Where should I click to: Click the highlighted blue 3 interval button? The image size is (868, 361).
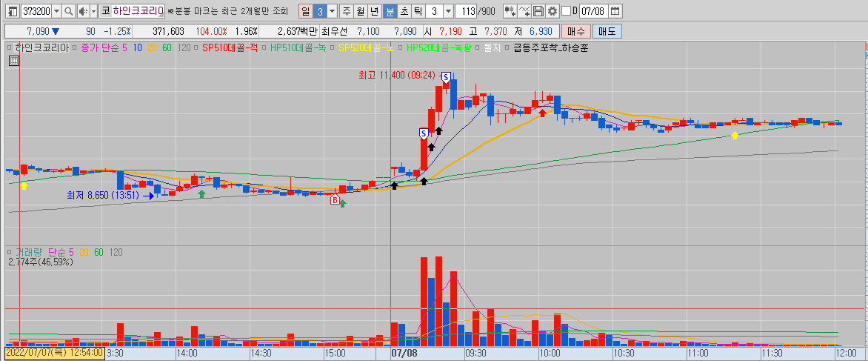pyautogui.click(x=319, y=10)
